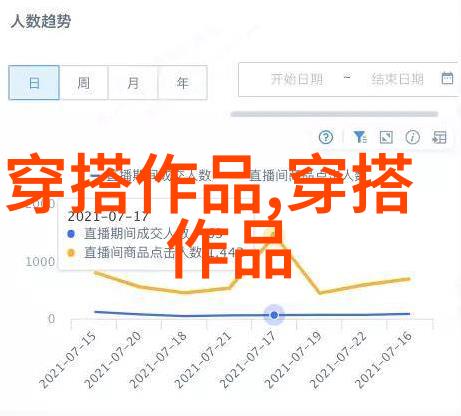Click the horizontal scrollbar under date picker
Image resolution: width=461 pixels, height=416 pixels.
pos(334,114)
